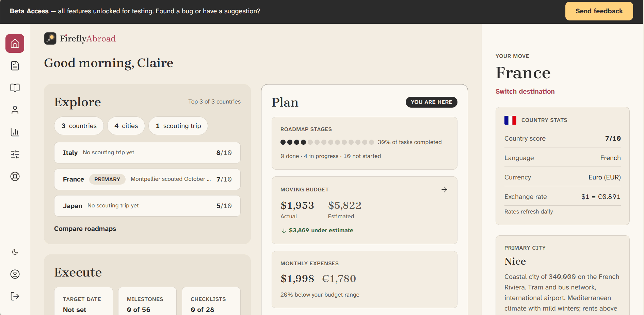Open the person profile icon in sidebar
The height and width of the screenshot is (315, 644).
pos(15,110)
